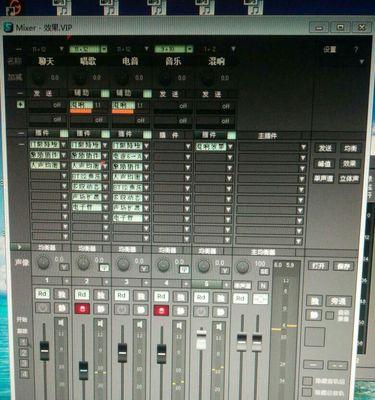
Task: Click the pan knob of channel 1
Action: pos(43,262)
